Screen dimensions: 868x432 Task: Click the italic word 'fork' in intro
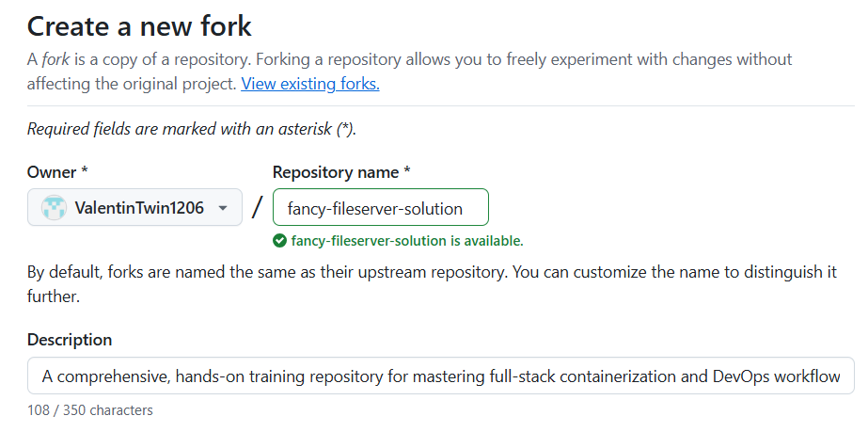coord(56,59)
